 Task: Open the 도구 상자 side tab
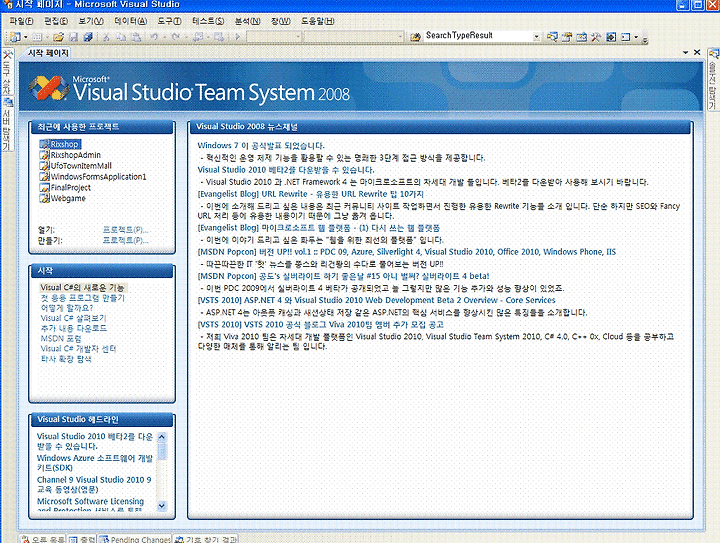(x=7, y=71)
